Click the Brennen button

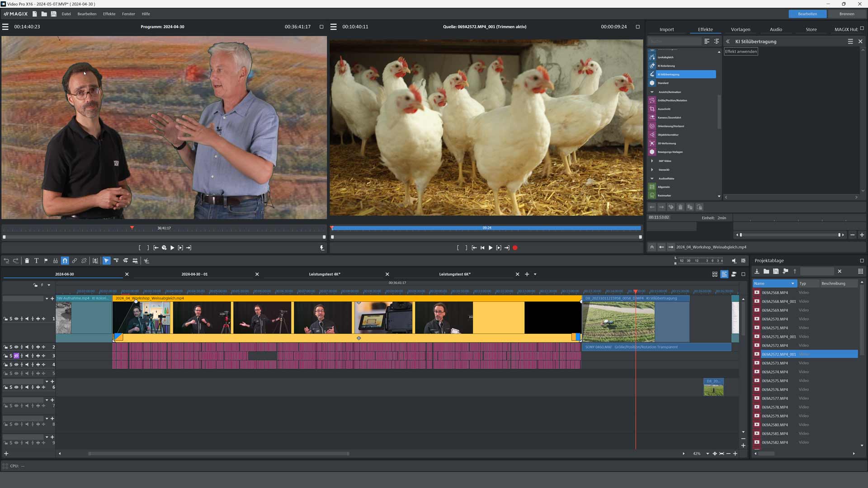[846, 14]
